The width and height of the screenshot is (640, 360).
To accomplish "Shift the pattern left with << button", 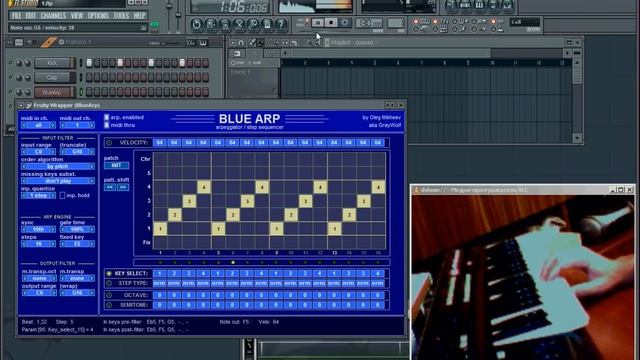I will click(x=110, y=187).
